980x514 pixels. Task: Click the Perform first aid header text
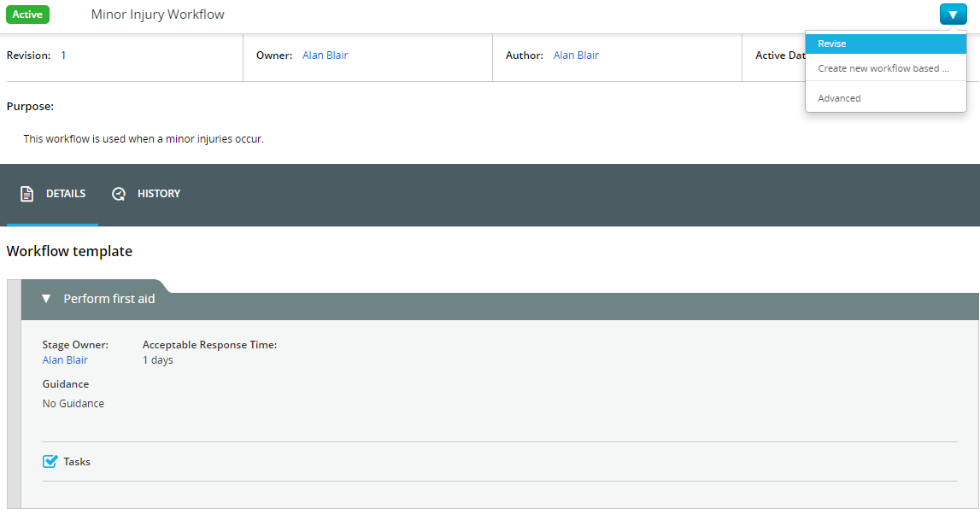109,299
